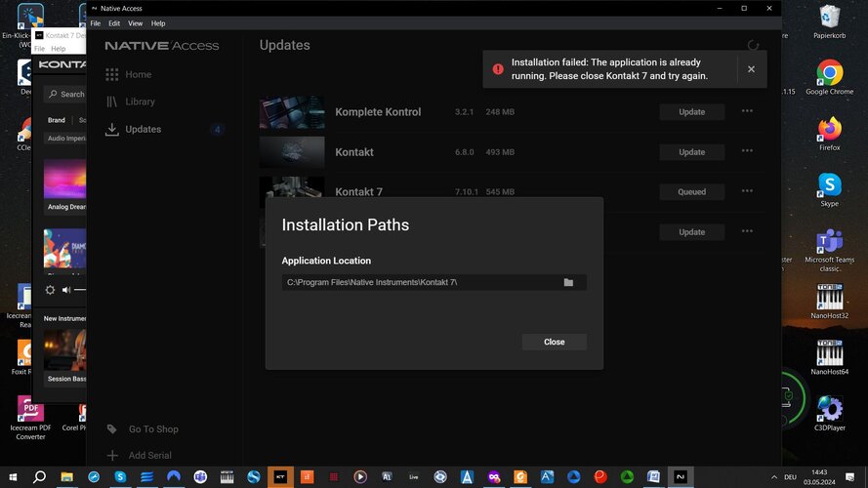The width and height of the screenshot is (868, 488).
Task: Open Windows Start menu
Action: pos(13,476)
